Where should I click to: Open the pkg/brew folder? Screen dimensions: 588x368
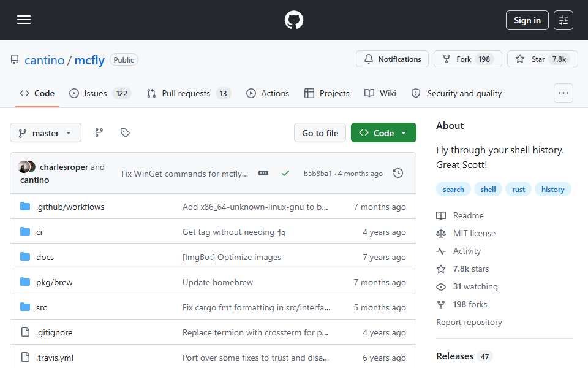click(55, 282)
